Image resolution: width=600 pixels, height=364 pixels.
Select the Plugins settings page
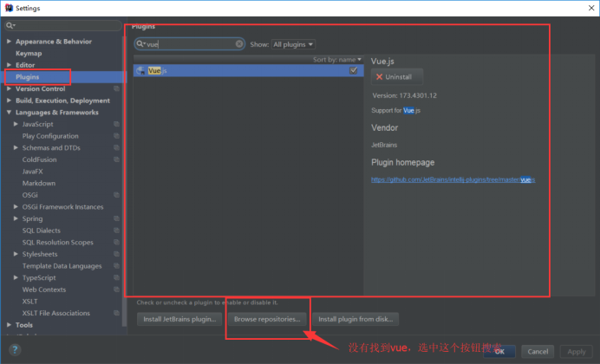(27, 77)
